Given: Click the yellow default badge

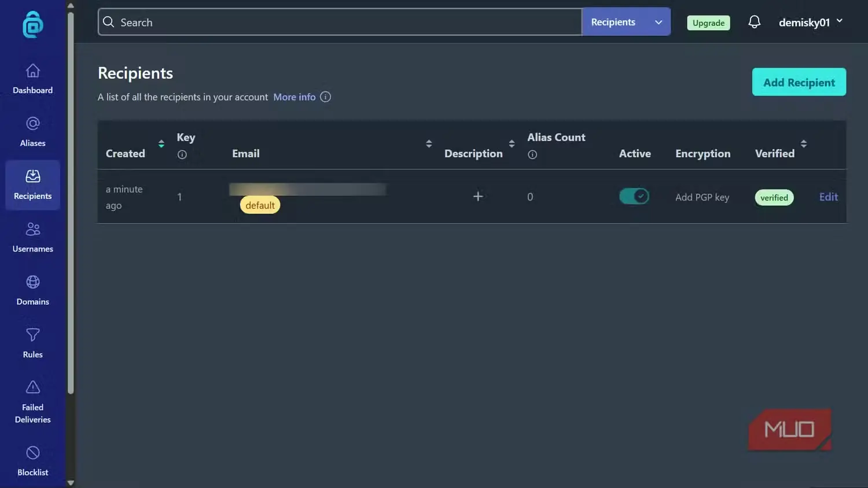Looking at the screenshot, I should 260,205.
